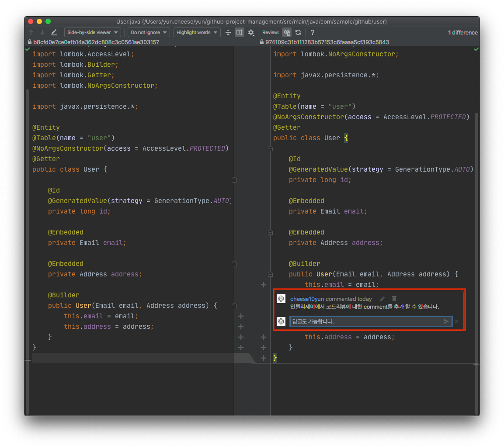Image resolution: width=504 pixels, height=448 pixels.
Task: Click the collapse unchanged fragments icon
Action: click(228, 32)
